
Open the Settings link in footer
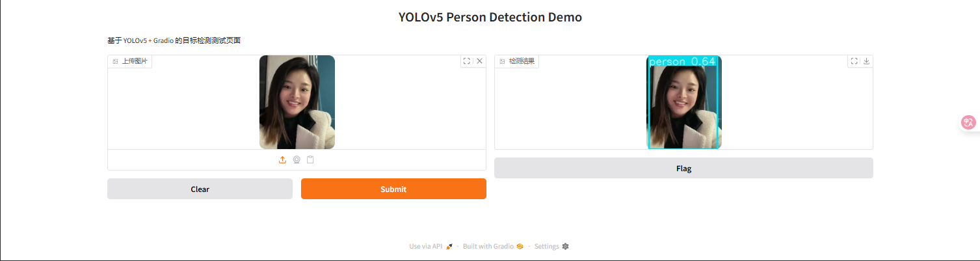(546, 247)
